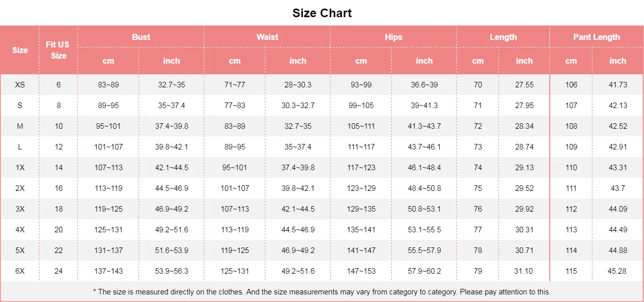This screenshot has width=644, height=302.
Task: Click the 3X size row label
Action: click(20, 209)
